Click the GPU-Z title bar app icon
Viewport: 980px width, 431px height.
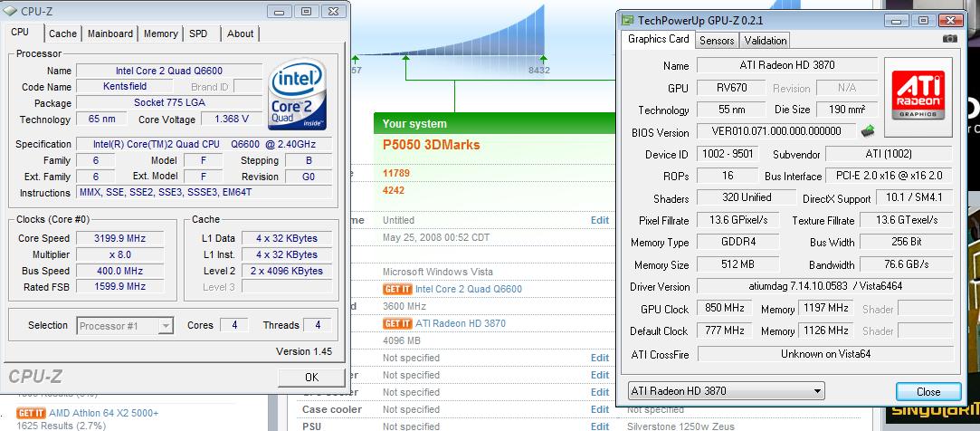point(627,20)
